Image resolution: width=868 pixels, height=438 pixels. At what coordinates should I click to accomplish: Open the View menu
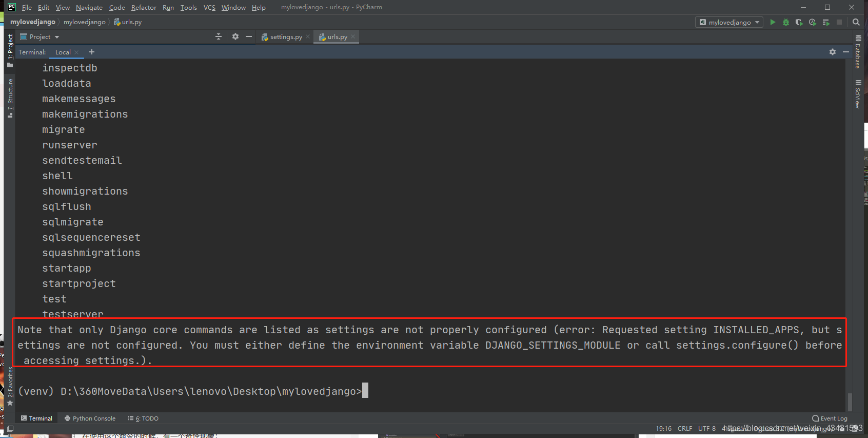tap(63, 7)
